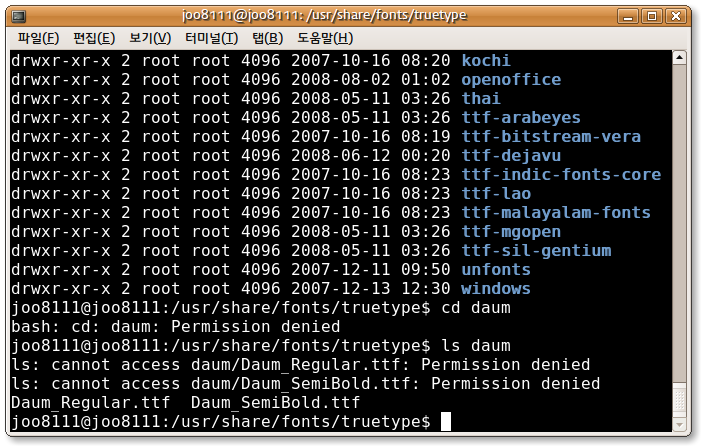Click the daum/Daum_SemiBold.ttf error line

pos(305,383)
